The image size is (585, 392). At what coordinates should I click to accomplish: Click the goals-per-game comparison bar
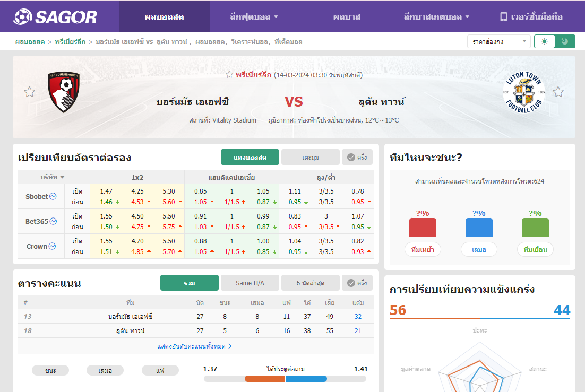point(285,379)
